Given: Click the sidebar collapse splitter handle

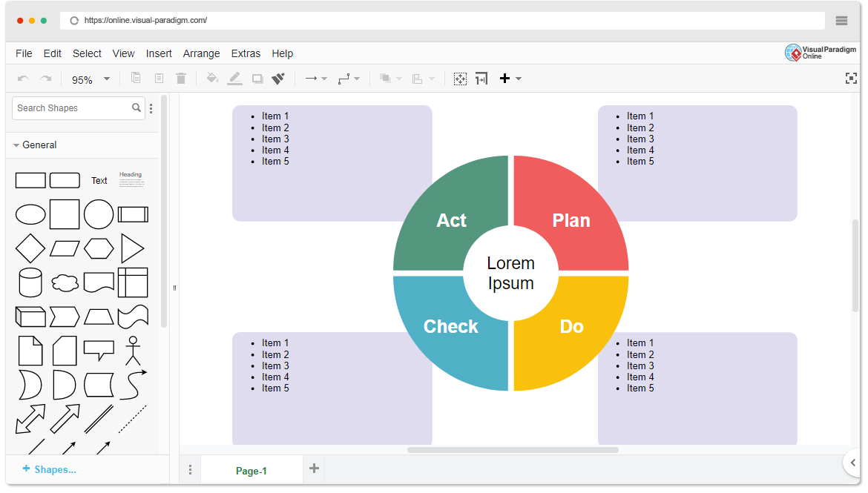Looking at the screenshot, I should [x=174, y=288].
